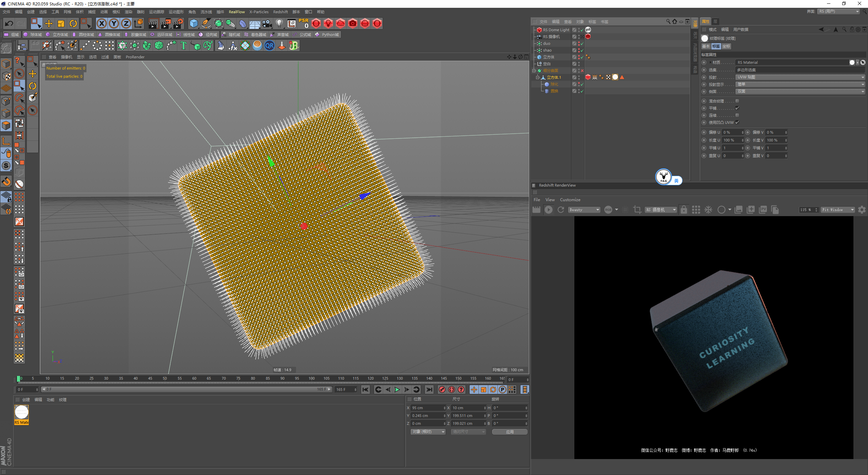Enable the 混合纹理 checkbox

(737, 101)
